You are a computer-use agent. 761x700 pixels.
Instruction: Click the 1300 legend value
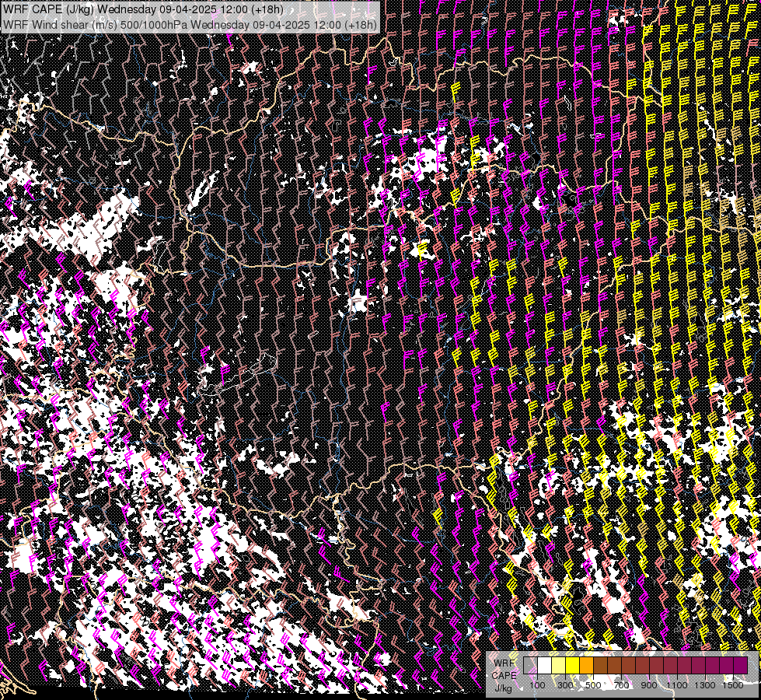coord(705,685)
